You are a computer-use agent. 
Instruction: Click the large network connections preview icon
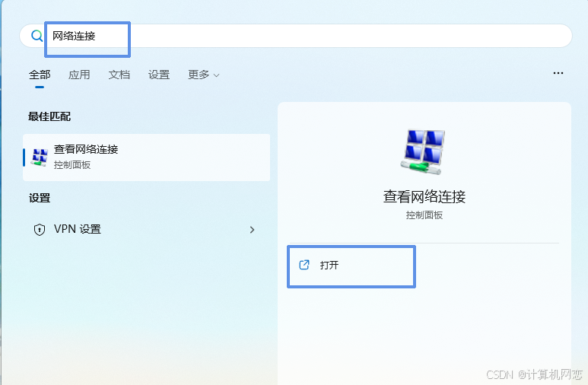pos(423,152)
